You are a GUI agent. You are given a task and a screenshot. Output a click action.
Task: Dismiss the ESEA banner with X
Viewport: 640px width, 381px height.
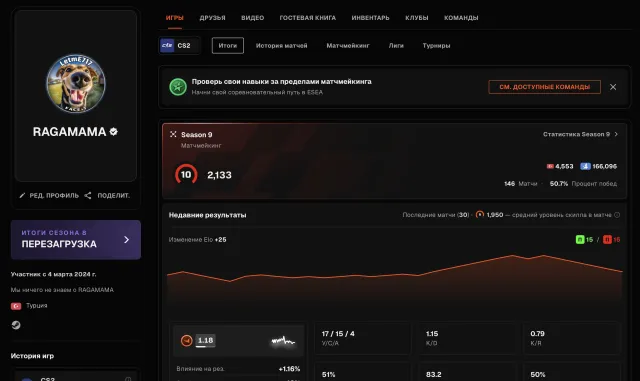pyautogui.click(x=613, y=87)
